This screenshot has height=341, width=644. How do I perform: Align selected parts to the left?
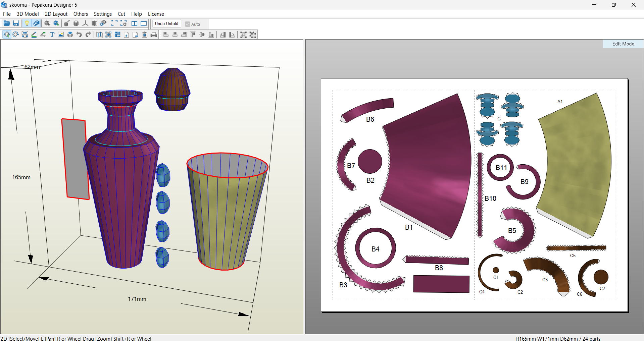[166, 35]
